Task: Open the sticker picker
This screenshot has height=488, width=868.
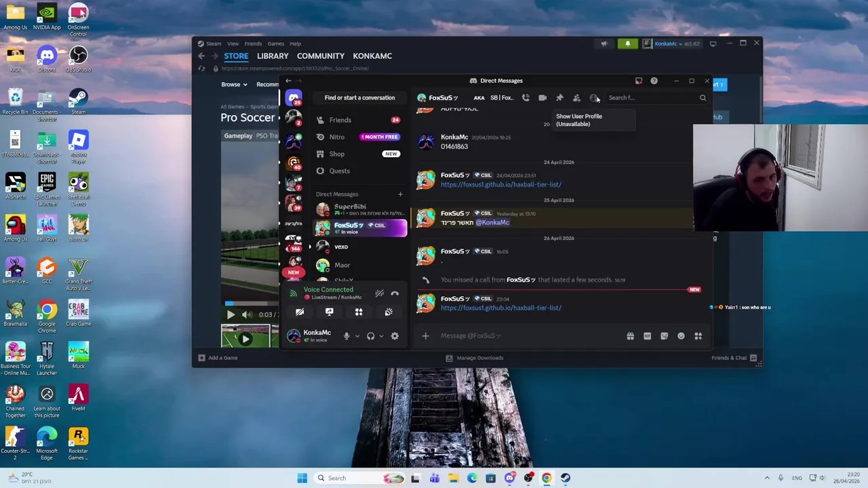Action: [664, 335]
